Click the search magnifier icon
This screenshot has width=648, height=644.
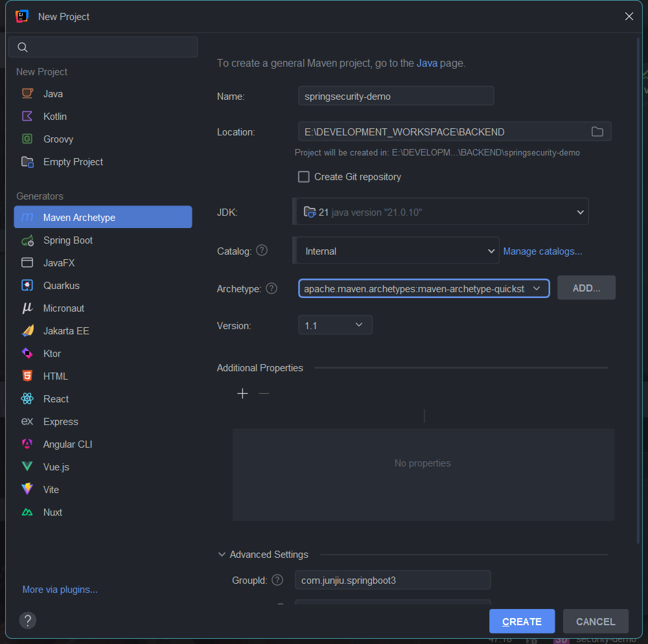pos(23,47)
